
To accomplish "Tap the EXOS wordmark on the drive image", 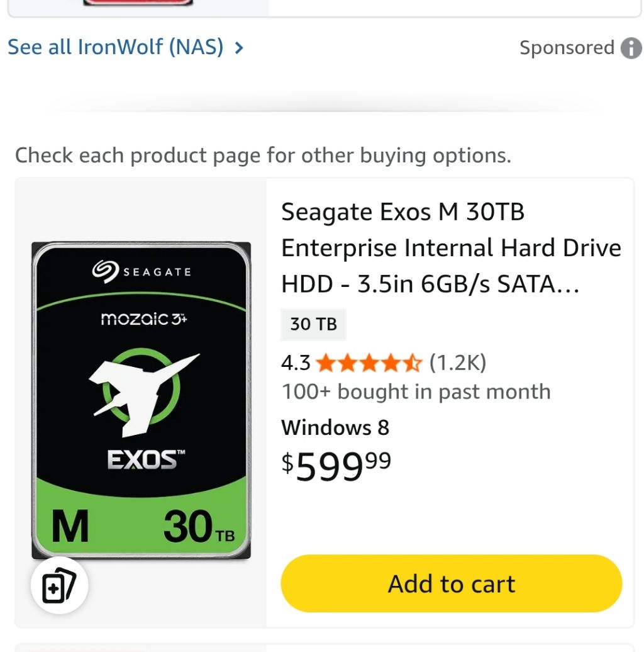I will coord(142,461).
